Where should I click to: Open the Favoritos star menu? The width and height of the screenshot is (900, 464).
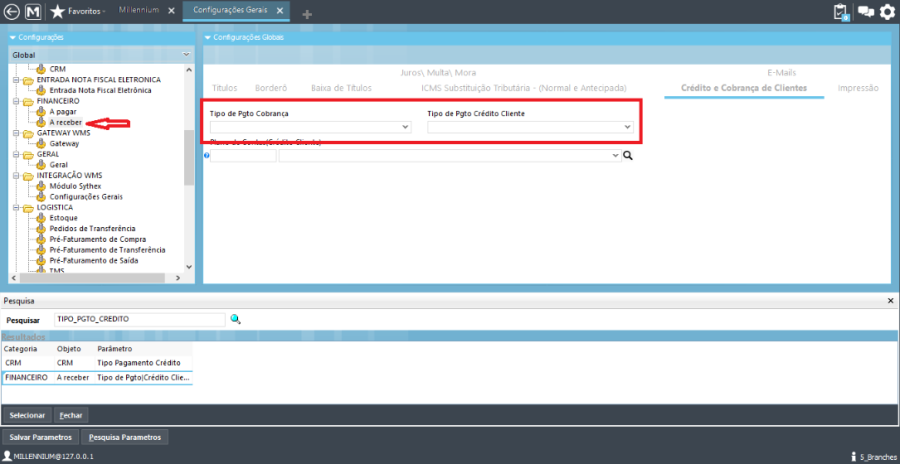pyautogui.click(x=77, y=11)
